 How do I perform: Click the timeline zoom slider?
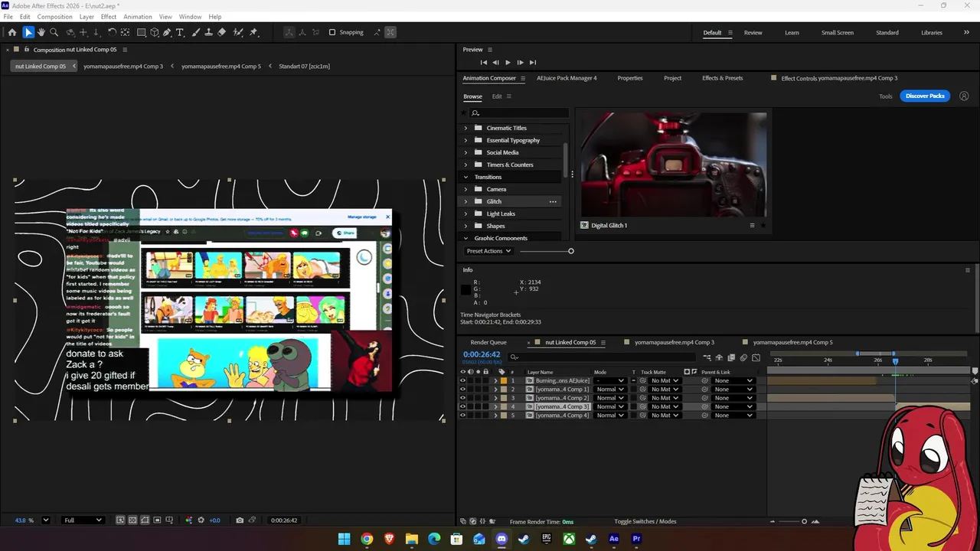pyautogui.click(x=804, y=522)
